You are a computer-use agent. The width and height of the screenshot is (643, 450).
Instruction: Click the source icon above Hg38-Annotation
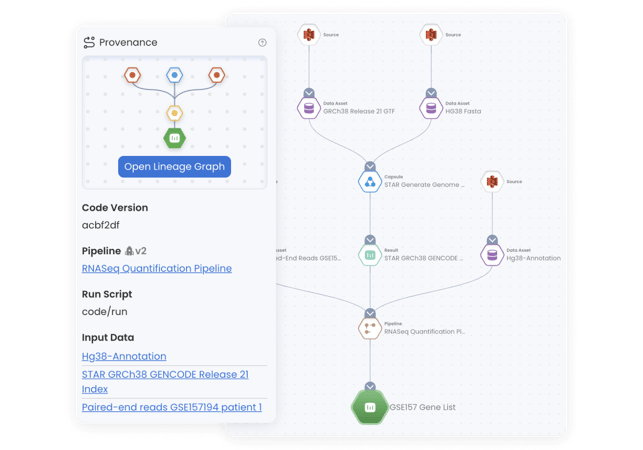492,181
